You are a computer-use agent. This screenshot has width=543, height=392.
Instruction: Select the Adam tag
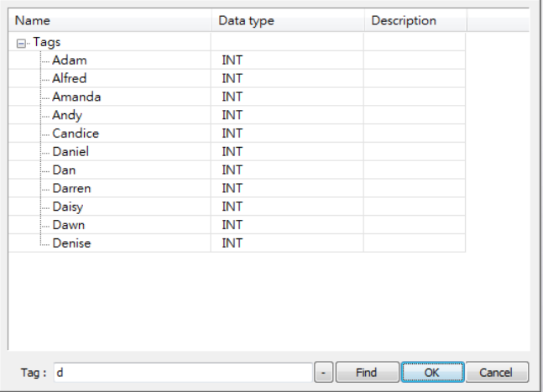70,60
